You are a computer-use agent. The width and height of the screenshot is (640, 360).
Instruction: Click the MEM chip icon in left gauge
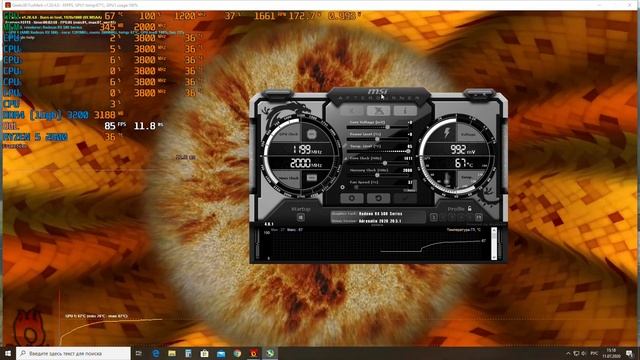pyautogui.click(x=312, y=178)
